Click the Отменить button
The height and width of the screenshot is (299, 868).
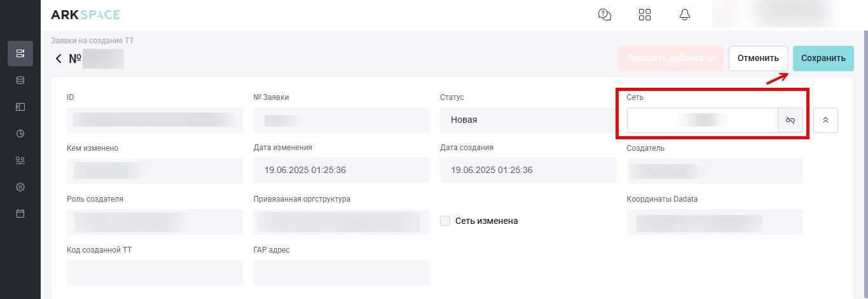[758, 58]
